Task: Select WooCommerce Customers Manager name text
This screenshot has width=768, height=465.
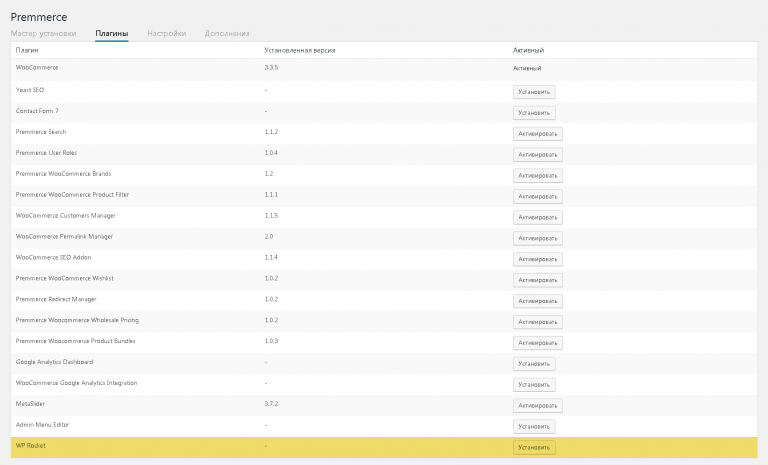Action: click(66, 216)
